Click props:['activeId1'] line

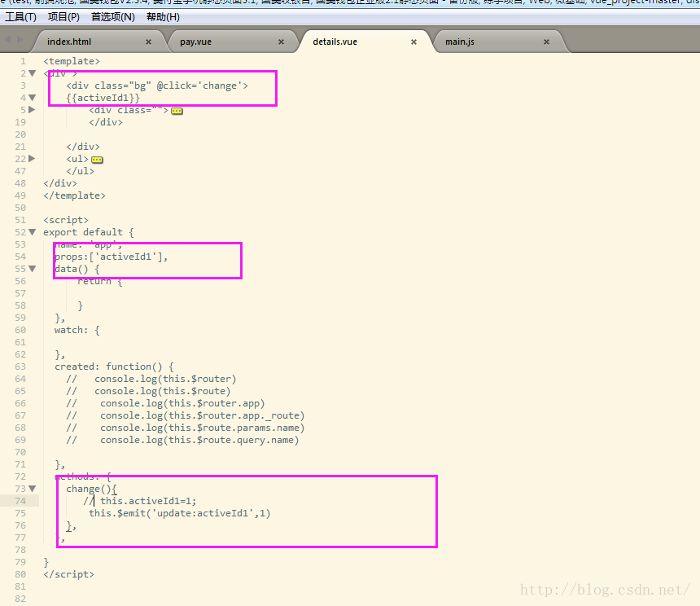112,257
